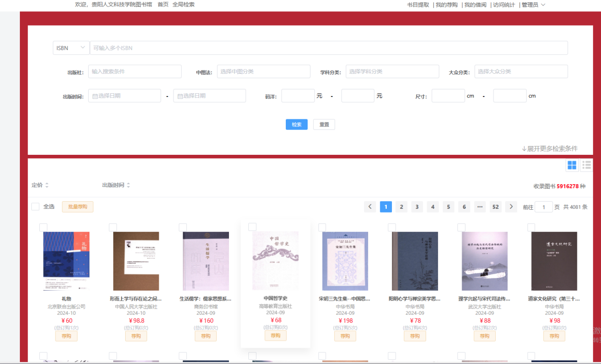The image size is (601, 364).
Task: Check the box for book 礼物
Action: (43, 227)
